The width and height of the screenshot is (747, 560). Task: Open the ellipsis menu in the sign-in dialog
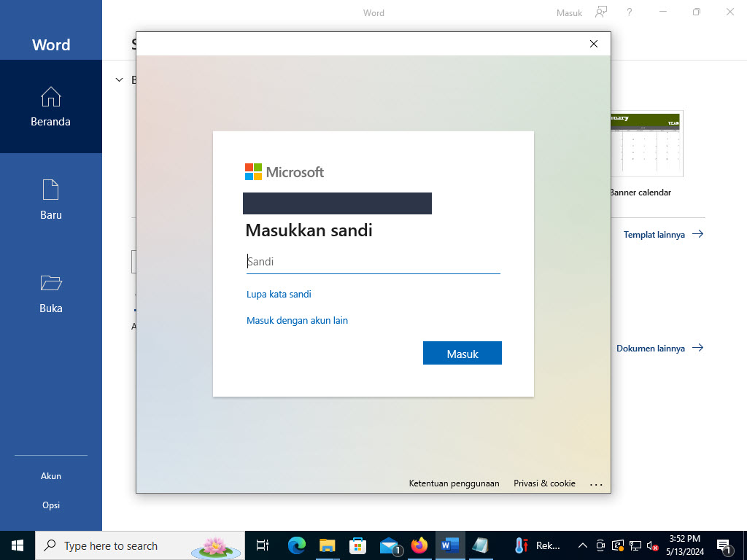597,483
